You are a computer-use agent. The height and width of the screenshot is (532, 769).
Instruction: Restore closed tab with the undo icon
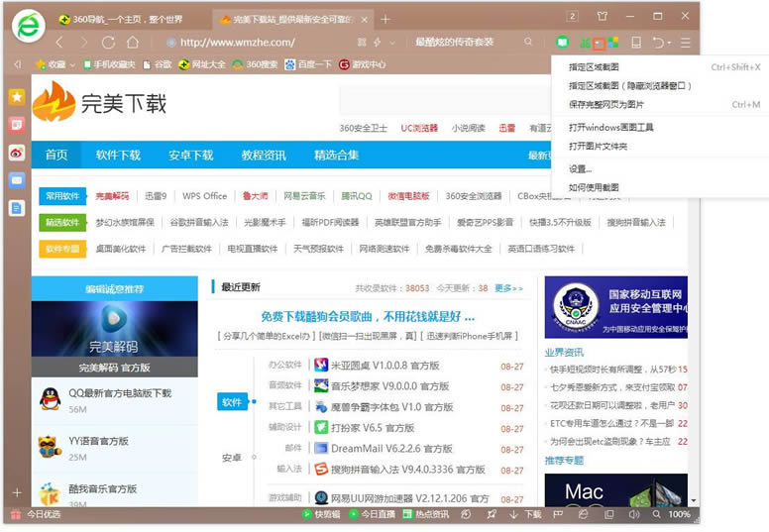click(658, 43)
